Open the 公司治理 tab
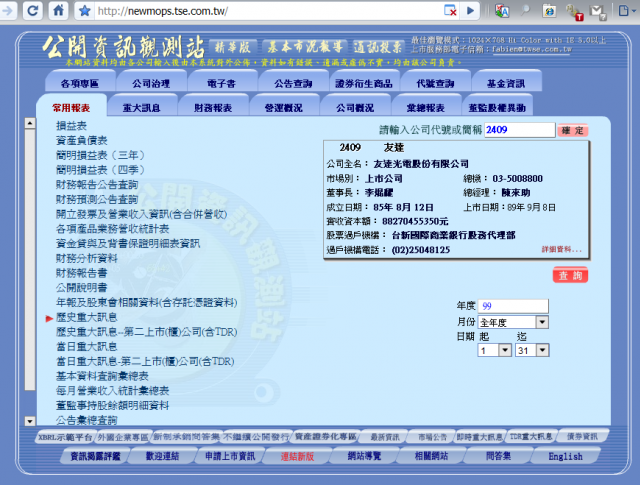 (x=151, y=83)
